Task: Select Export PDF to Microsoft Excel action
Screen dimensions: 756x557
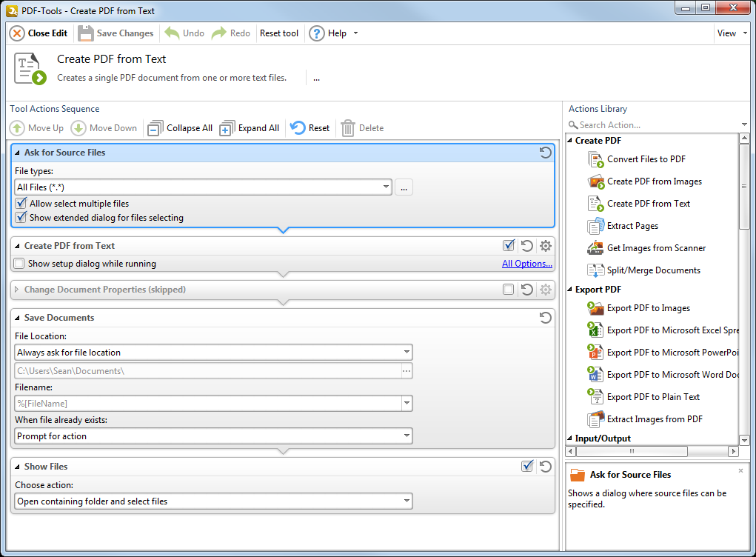Action: (x=663, y=330)
